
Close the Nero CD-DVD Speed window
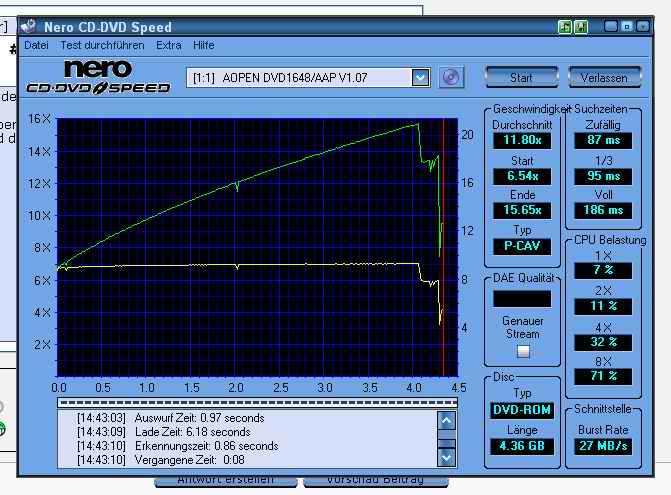(643, 27)
